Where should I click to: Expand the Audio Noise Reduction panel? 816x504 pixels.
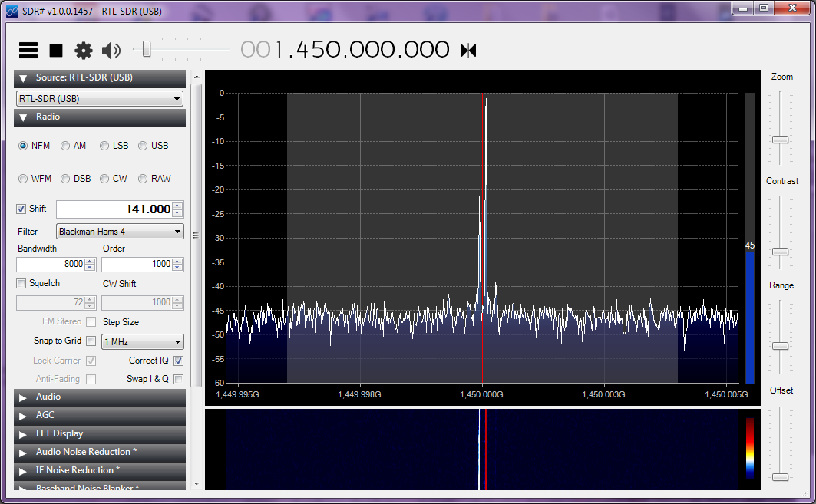click(x=100, y=453)
